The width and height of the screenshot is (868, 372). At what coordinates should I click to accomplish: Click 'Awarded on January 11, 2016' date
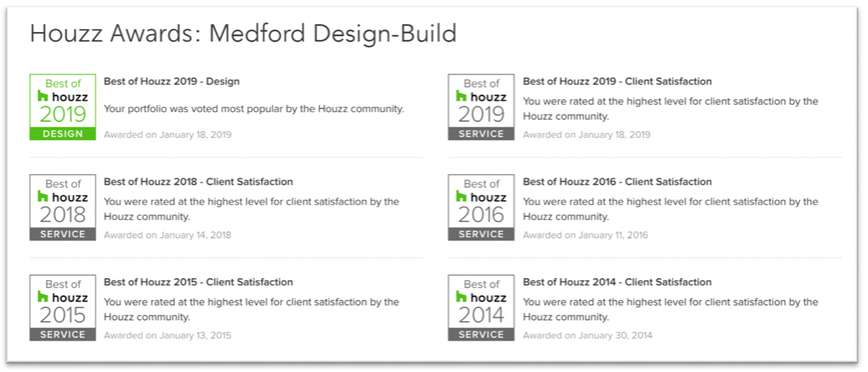point(585,235)
